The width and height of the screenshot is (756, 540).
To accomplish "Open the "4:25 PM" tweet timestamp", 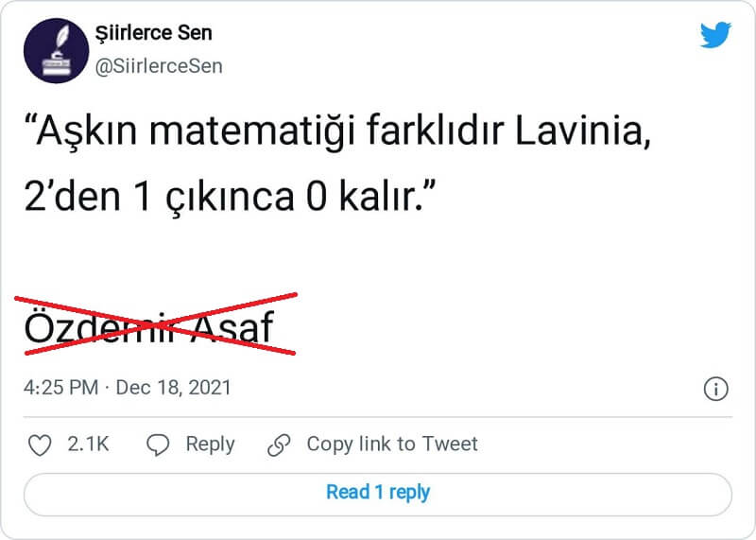I will tap(60, 388).
